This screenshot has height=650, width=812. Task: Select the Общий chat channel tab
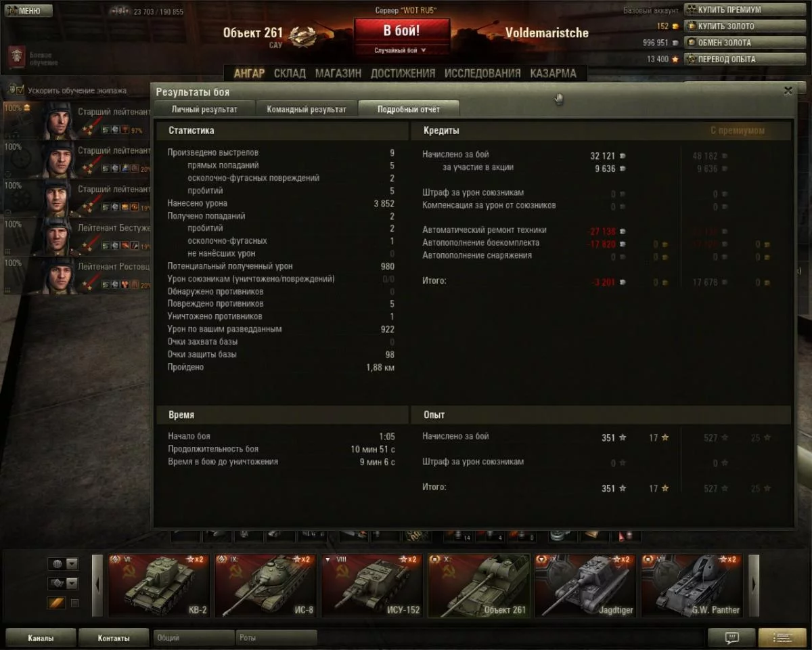(x=194, y=638)
